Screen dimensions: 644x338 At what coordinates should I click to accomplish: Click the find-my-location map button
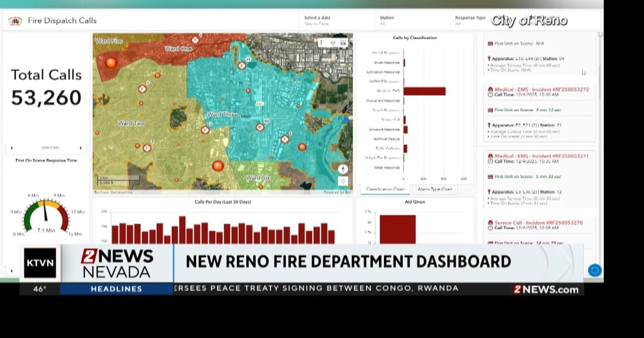[343, 181]
